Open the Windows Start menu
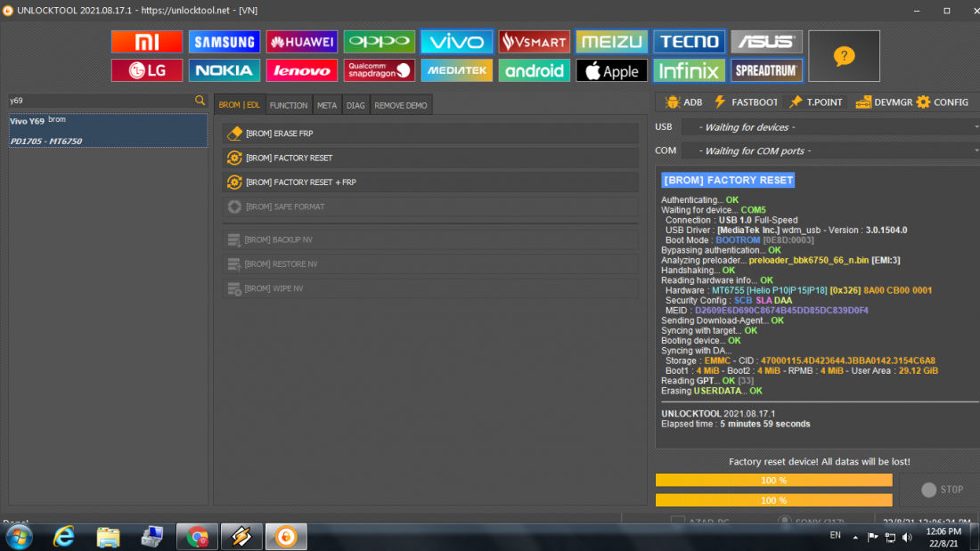Viewport: 980px width, 551px height. pos(19,537)
